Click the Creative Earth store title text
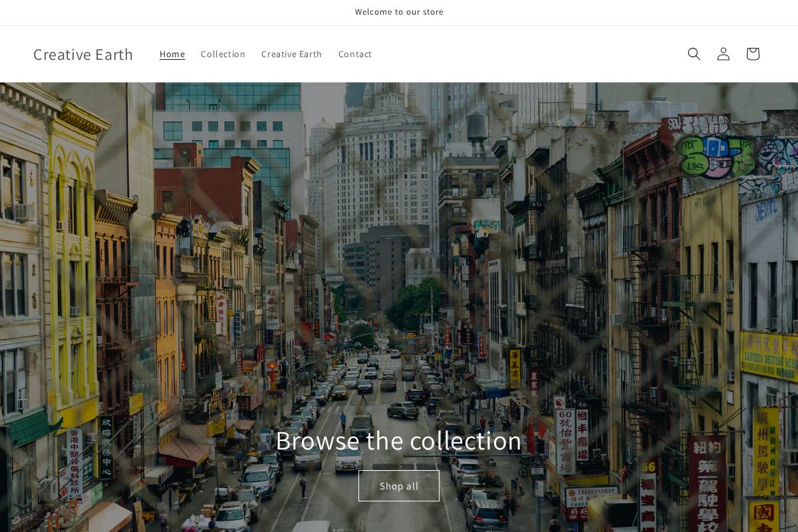 (x=83, y=54)
